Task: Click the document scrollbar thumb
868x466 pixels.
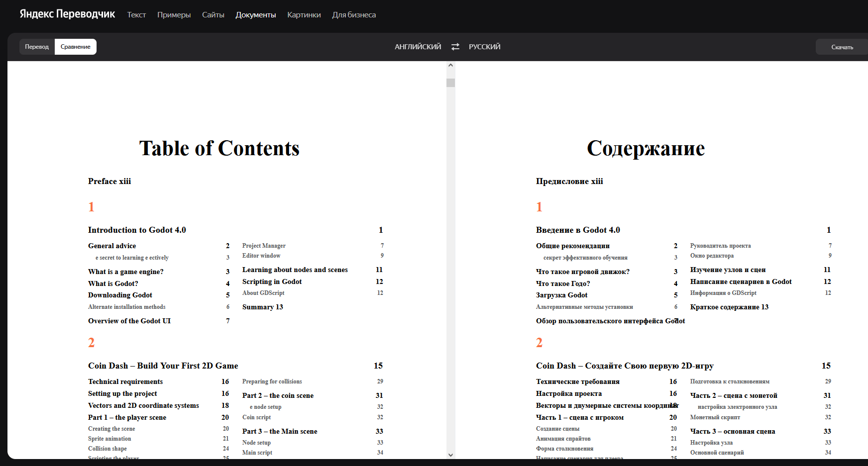Action: pyautogui.click(x=451, y=83)
